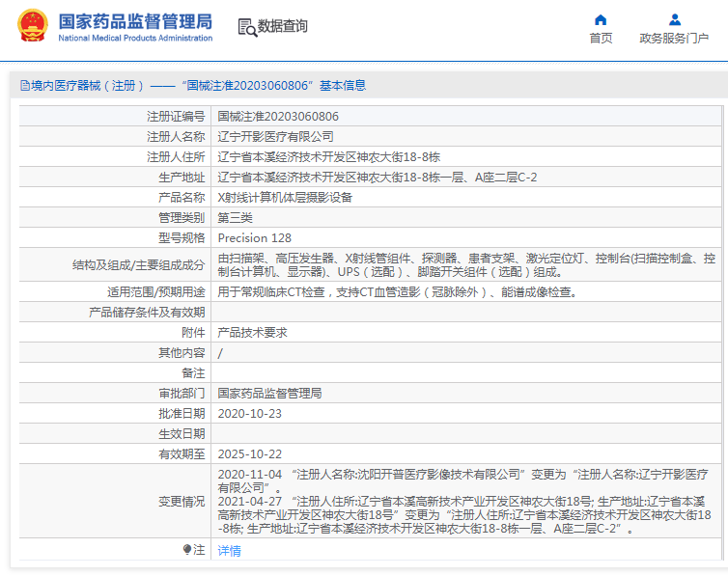Click the 2020-11-04 change record entry
Viewport: 728px width, 576px height.
coord(462,480)
